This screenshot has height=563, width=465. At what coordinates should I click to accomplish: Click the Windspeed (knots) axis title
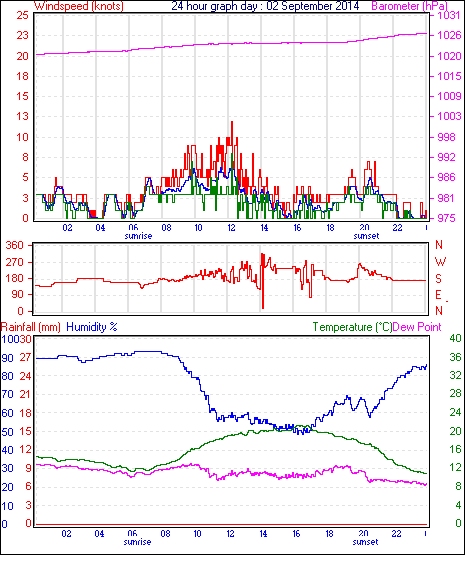[79, 6]
